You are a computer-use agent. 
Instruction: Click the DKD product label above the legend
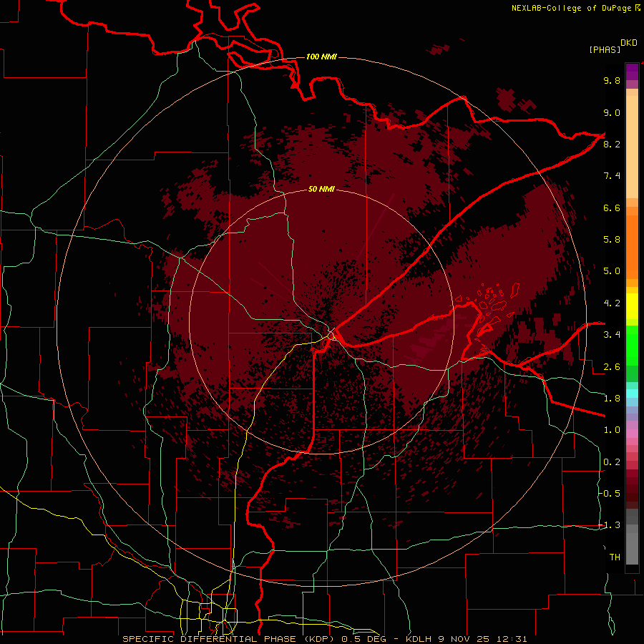click(628, 43)
